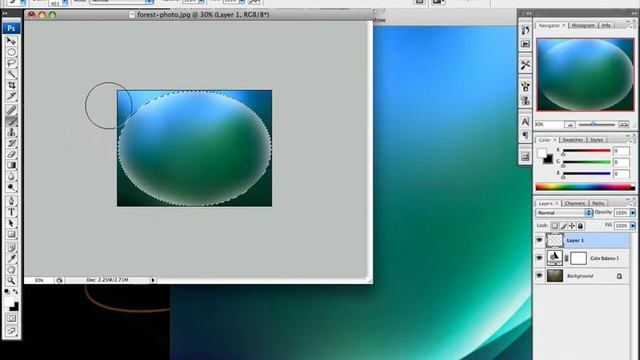640x360 pixels.
Task: Open the Paragraph panel from dock
Action: point(525,135)
